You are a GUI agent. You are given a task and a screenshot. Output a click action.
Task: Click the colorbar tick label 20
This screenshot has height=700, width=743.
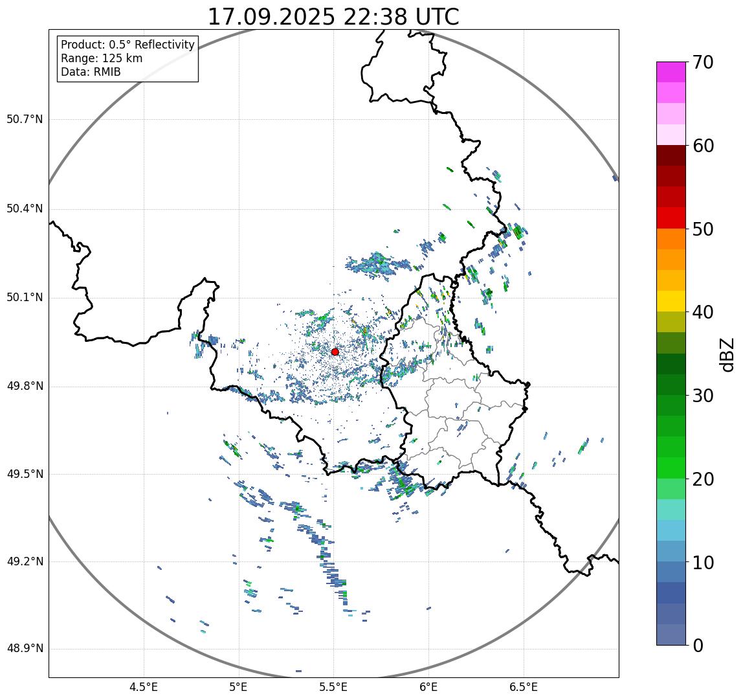(703, 479)
